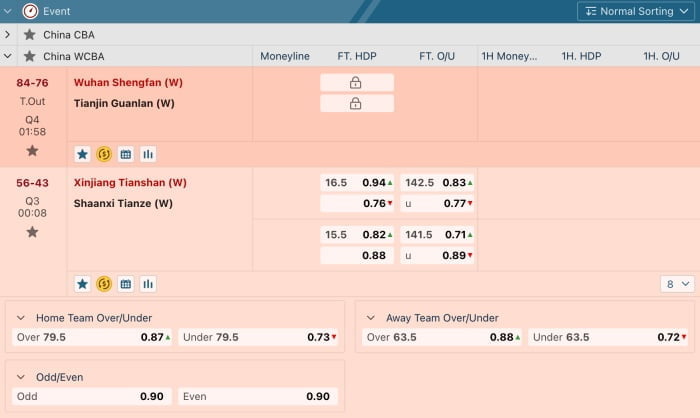The width and height of the screenshot is (700, 418).
Task: Open the 8 more markets dropdown
Action: click(x=677, y=284)
